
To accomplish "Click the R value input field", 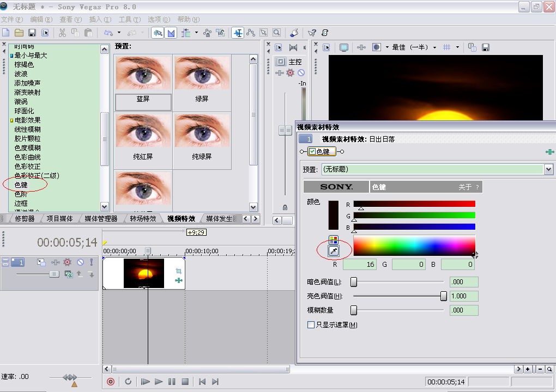I will click(360, 265).
